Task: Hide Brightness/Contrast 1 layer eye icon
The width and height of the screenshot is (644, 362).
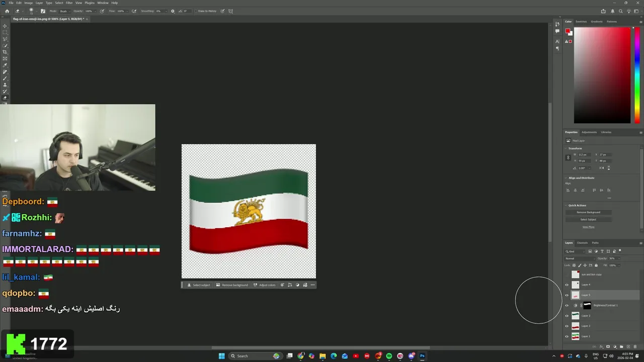Action: [x=567, y=305]
